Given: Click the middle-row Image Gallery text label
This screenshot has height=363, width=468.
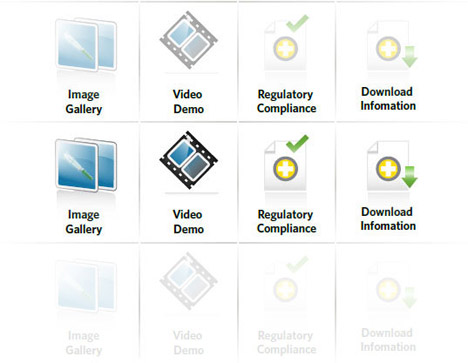Looking at the screenshot, I should pos(84,222).
